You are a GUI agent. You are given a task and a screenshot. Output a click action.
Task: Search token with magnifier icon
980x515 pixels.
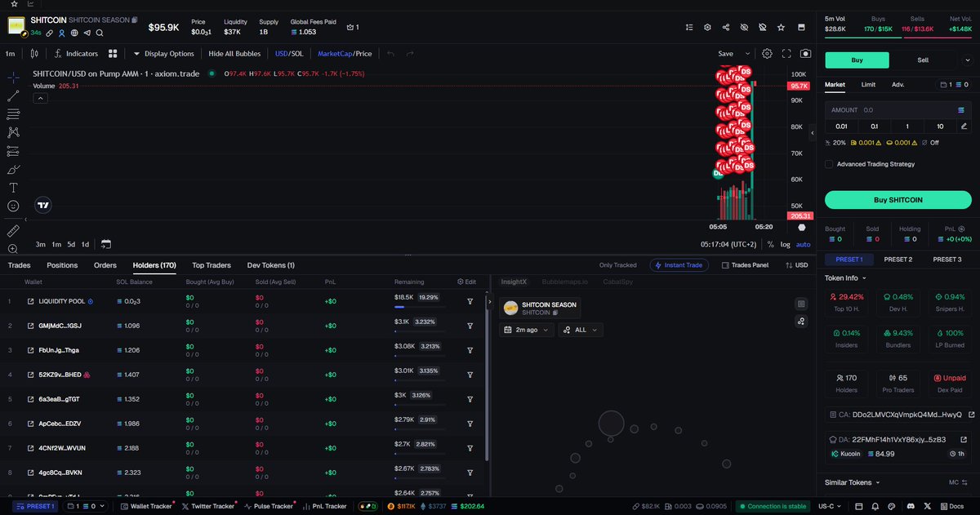100,33
